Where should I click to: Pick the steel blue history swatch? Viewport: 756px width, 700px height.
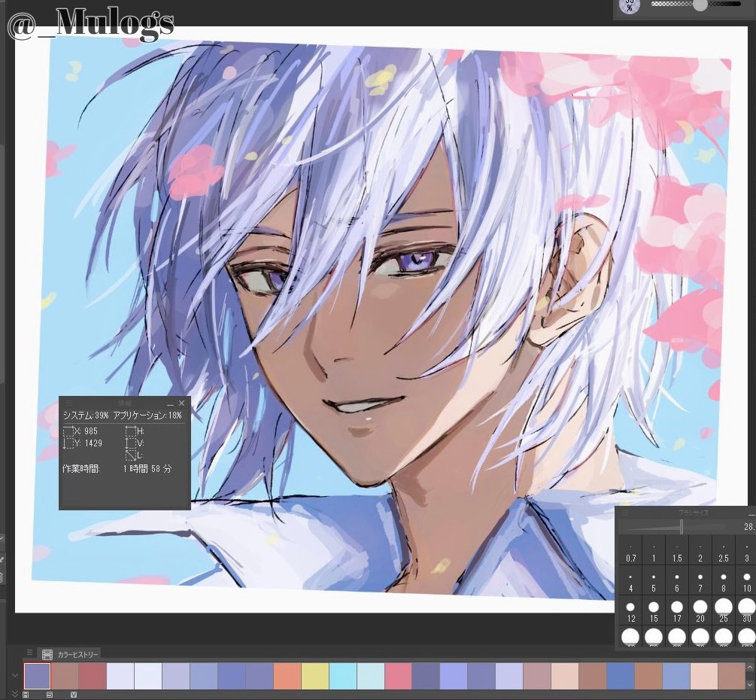621,676
